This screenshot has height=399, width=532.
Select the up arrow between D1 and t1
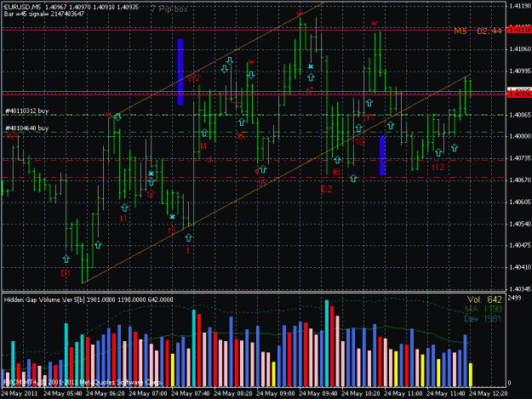pyautogui.click(x=98, y=245)
